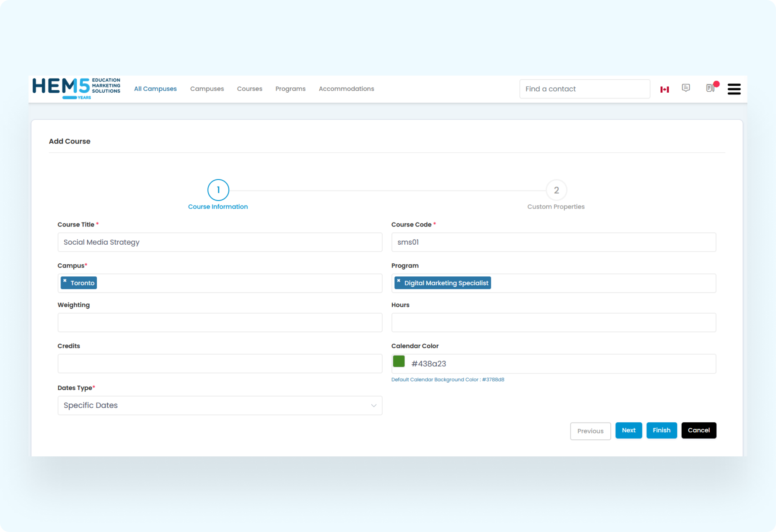Go to the Courses menu
This screenshot has width=776, height=532.
[x=249, y=89]
